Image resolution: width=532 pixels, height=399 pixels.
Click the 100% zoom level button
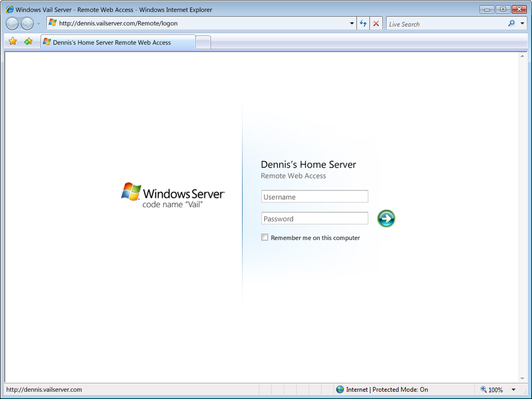pos(492,390)
